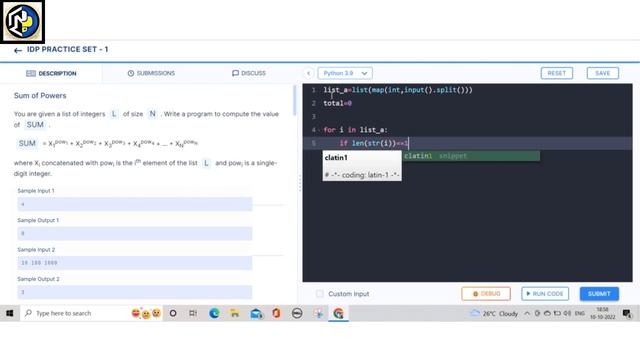Open Microsoft Edge from the taskbar
Screen dimensions: 640x360
click(x=214, y=313)
